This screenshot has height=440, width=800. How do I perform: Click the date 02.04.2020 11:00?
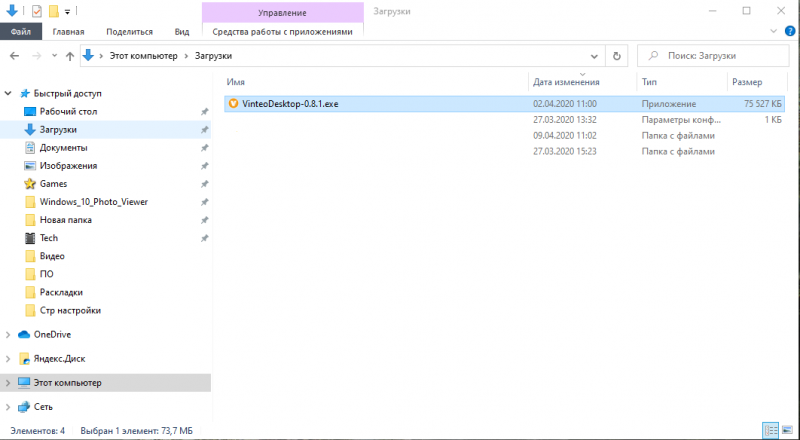click(565, 104)
